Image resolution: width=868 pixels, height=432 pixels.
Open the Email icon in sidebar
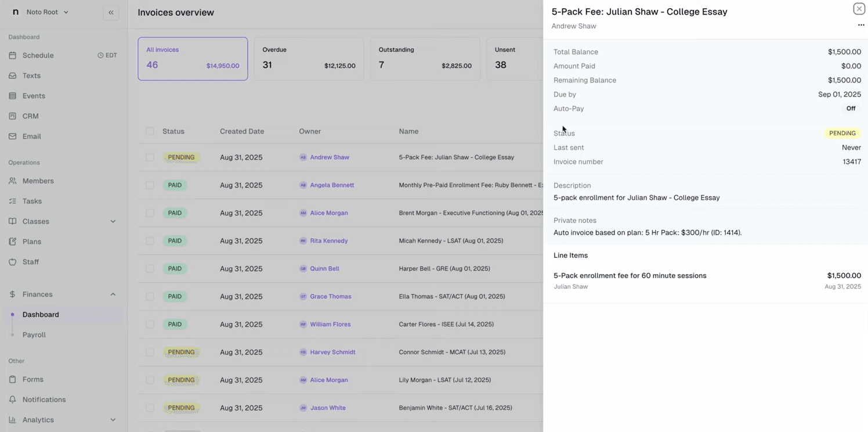pyautogui.click(x=13, y=136)
